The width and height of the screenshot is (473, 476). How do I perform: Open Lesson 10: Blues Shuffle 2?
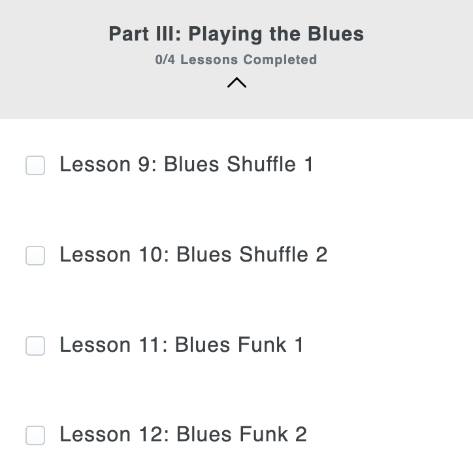pyautogui.click(x=193, y=254)
